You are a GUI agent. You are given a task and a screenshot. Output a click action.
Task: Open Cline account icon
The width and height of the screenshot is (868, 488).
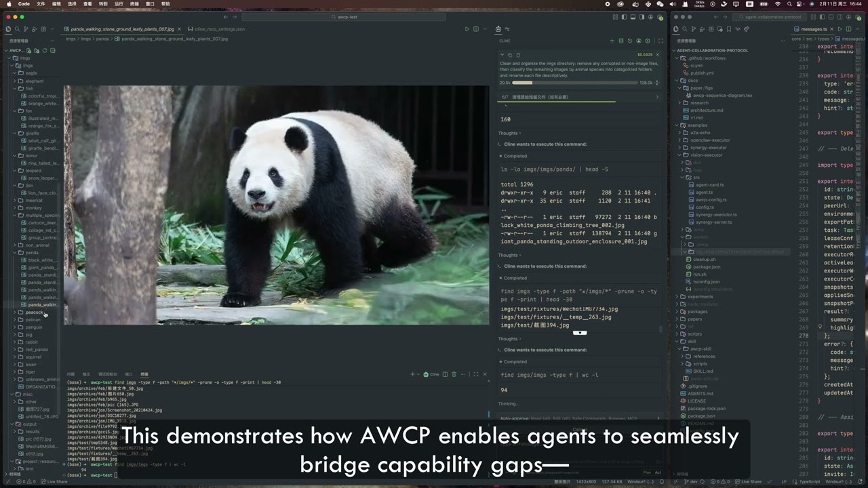tap(639, 41)
